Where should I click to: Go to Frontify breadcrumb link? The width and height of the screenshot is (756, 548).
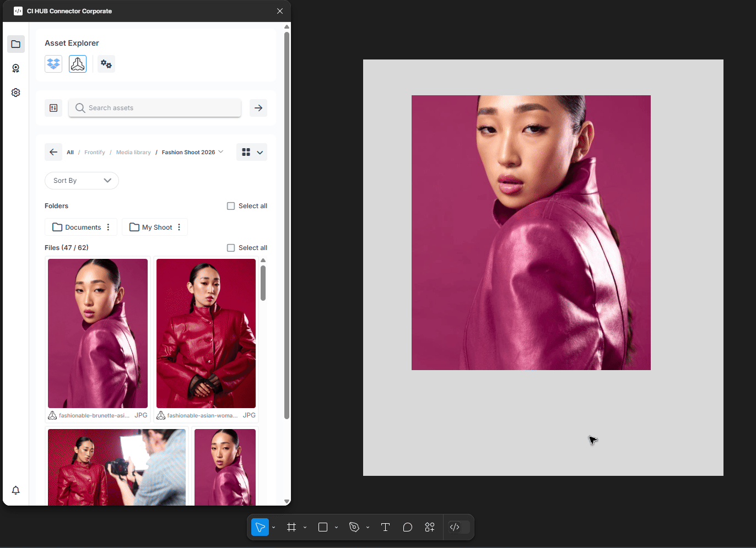coord(95,153)
